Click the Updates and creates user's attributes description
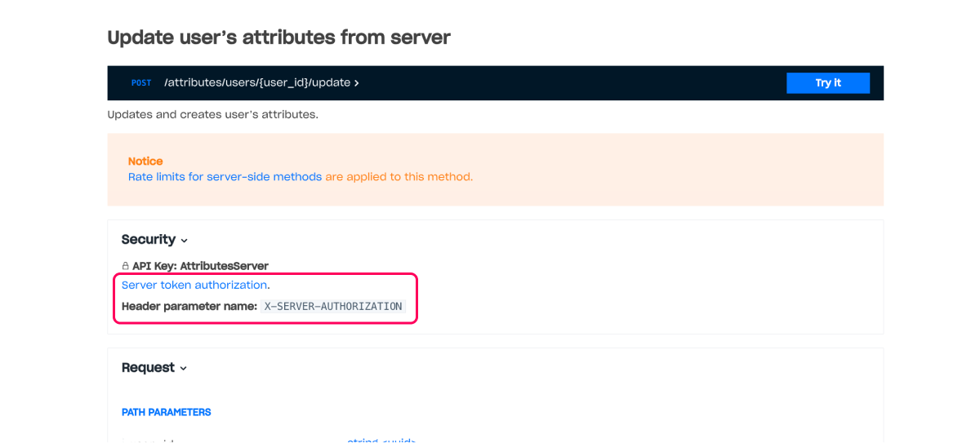This screenshot has height=443, width=980. (x=212, y=115)
